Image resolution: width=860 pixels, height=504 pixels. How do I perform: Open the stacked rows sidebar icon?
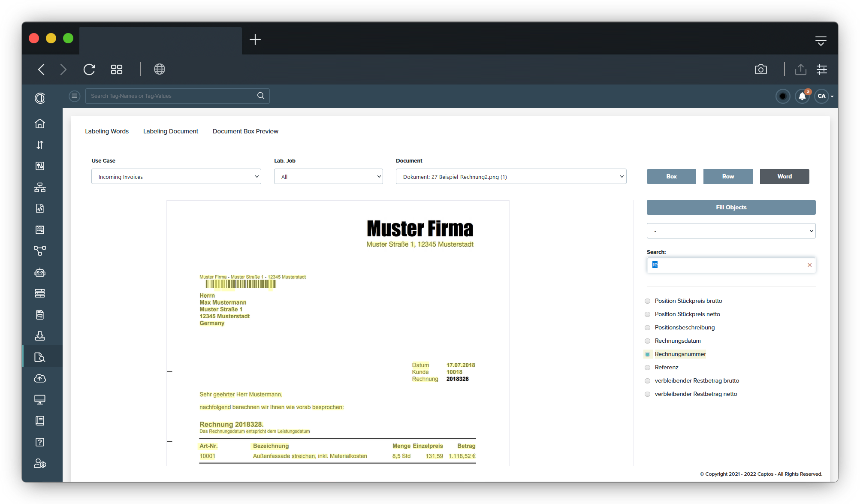(x=40, y=293)
